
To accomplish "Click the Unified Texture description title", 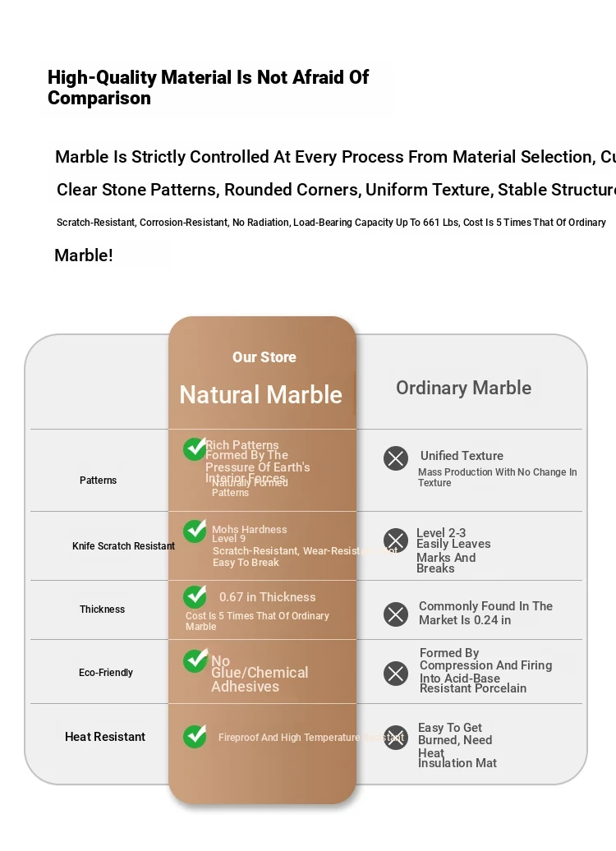I will pos(462,456).
